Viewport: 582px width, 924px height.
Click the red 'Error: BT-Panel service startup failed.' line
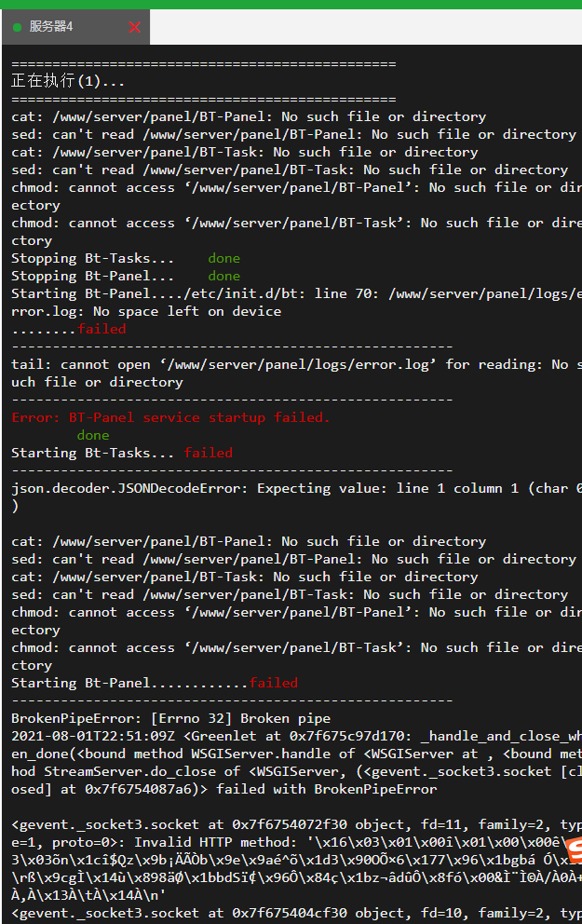tap(170, 417)
